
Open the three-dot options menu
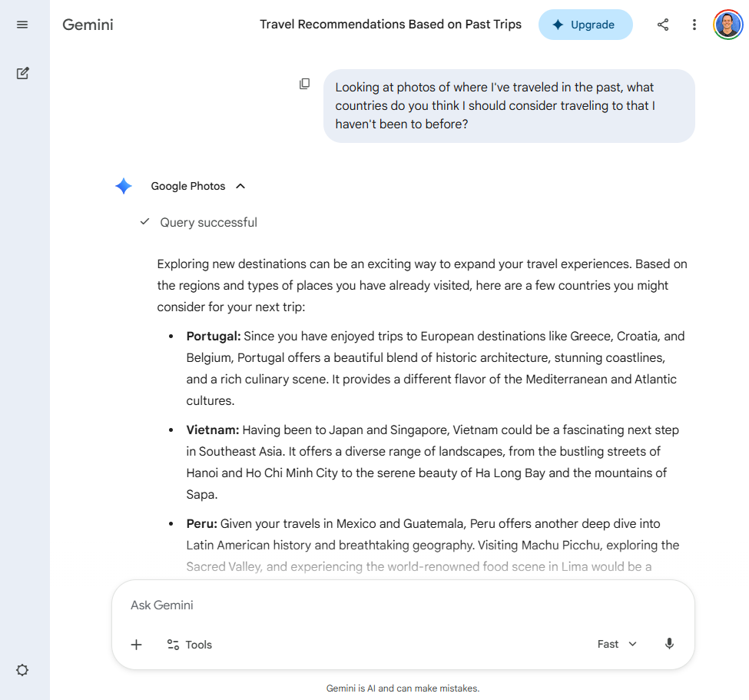point(694,24)
